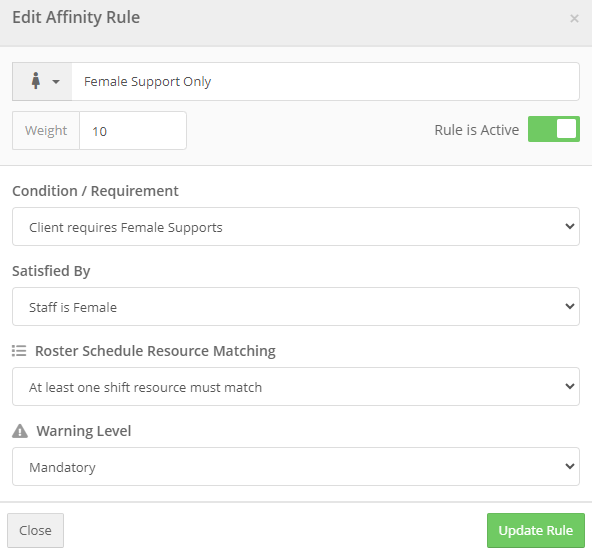Toggle the Rule is Active switch

point(553,129)
